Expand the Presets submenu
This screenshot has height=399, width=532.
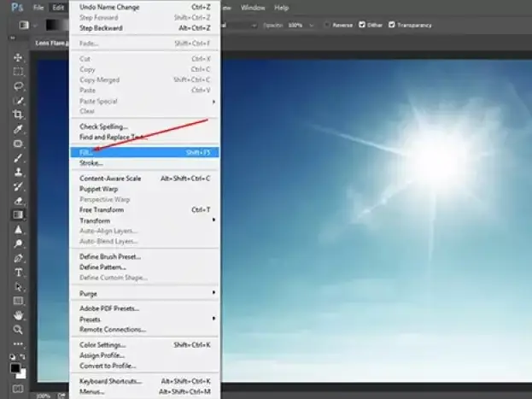pos(145,320)
